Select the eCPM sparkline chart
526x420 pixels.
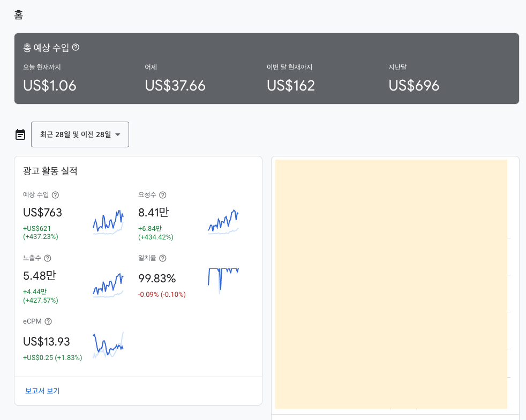pos(108,345)
